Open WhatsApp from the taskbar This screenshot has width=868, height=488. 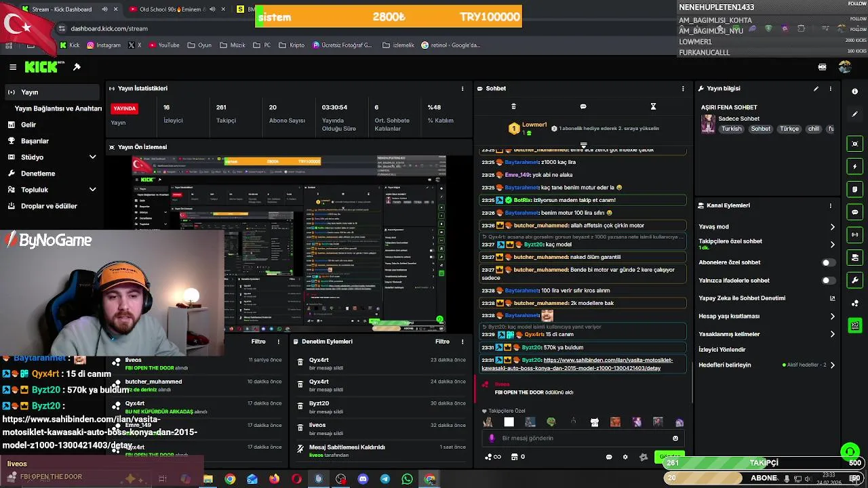click(x=407, y=479)
